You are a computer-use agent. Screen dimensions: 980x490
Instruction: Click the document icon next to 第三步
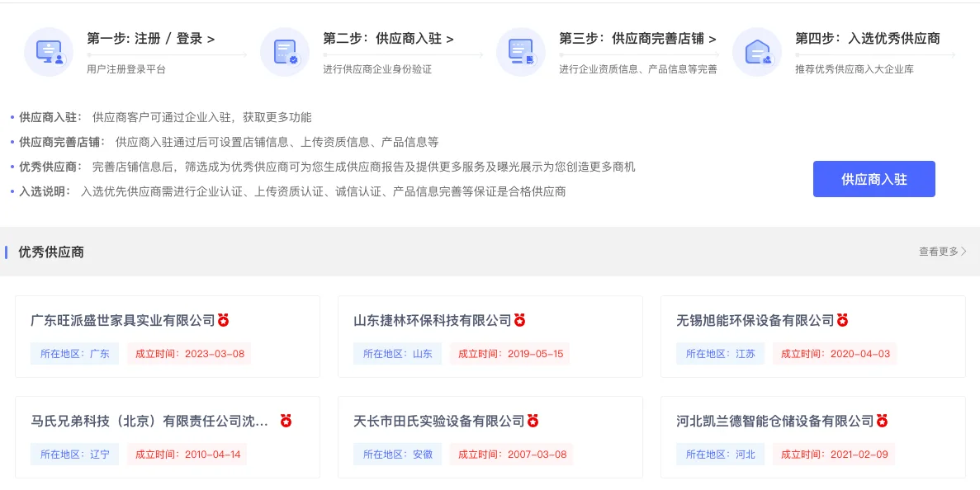pyautogui.click(x=521, y=52)
